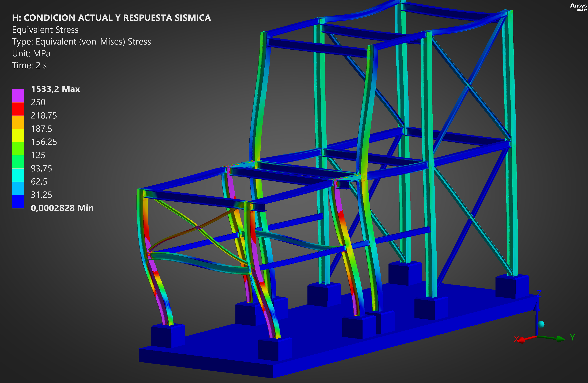Click the 125 legend value label
The image size is (588, 383).
click(x=38, y=155)
